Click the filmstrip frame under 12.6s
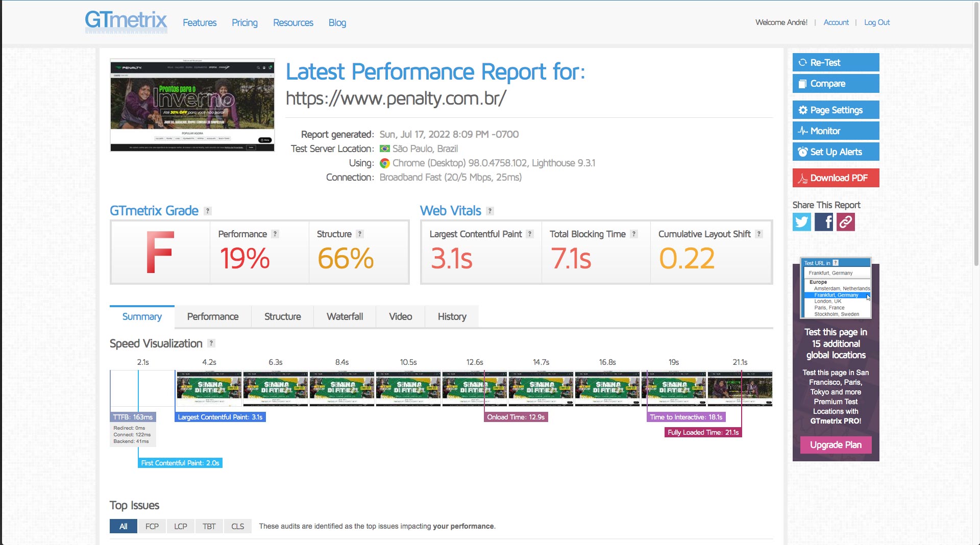 (x=475, y=388)
